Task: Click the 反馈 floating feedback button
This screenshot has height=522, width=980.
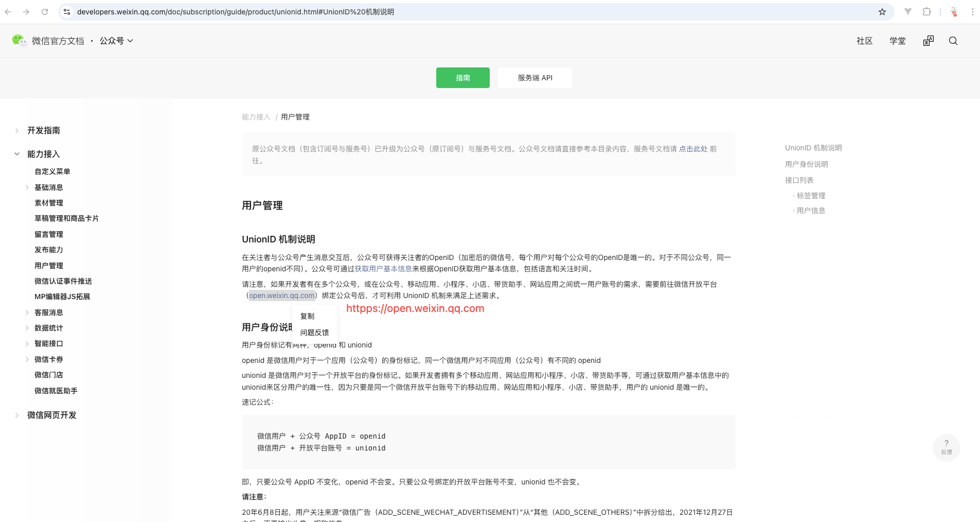Action: 947,447
